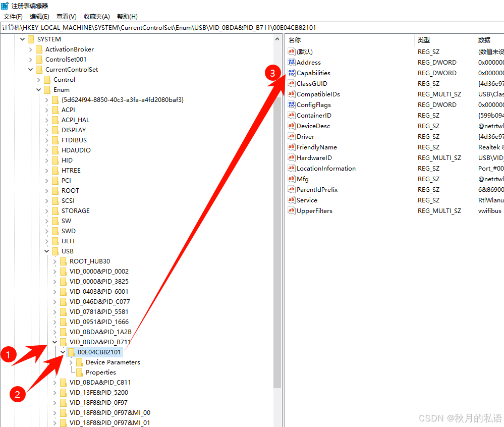Click the HardwareID string value icon
Viewport: 504px width, 427px height.
tap(291, 157)
